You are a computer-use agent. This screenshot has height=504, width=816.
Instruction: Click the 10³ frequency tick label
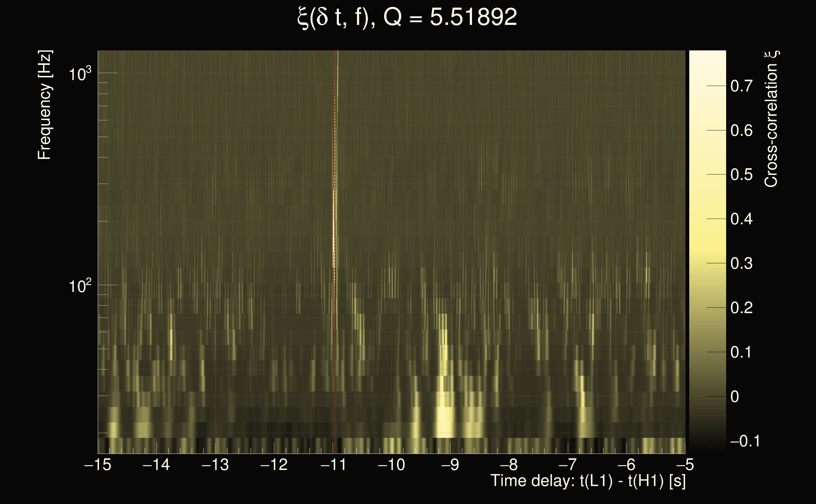point(79,74)
